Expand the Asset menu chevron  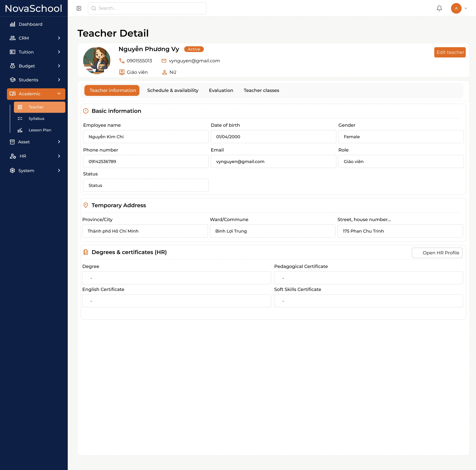pos(59,142)
